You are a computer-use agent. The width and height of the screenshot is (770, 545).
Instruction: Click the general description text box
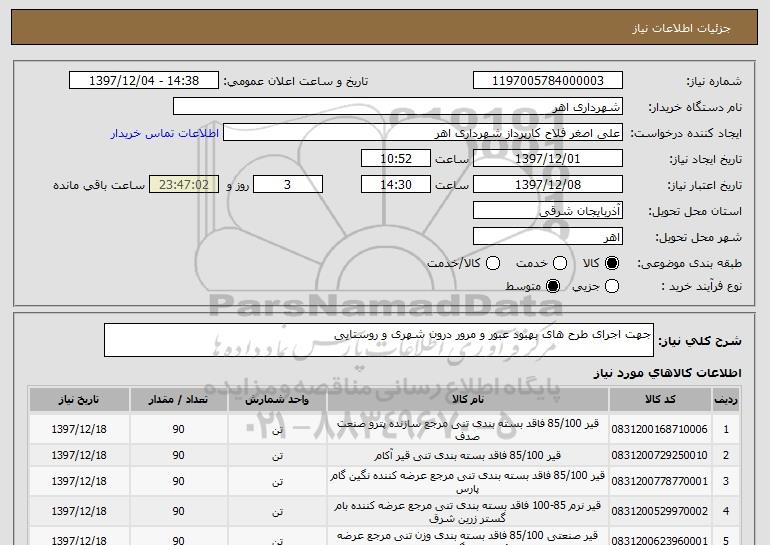point(379,340)
